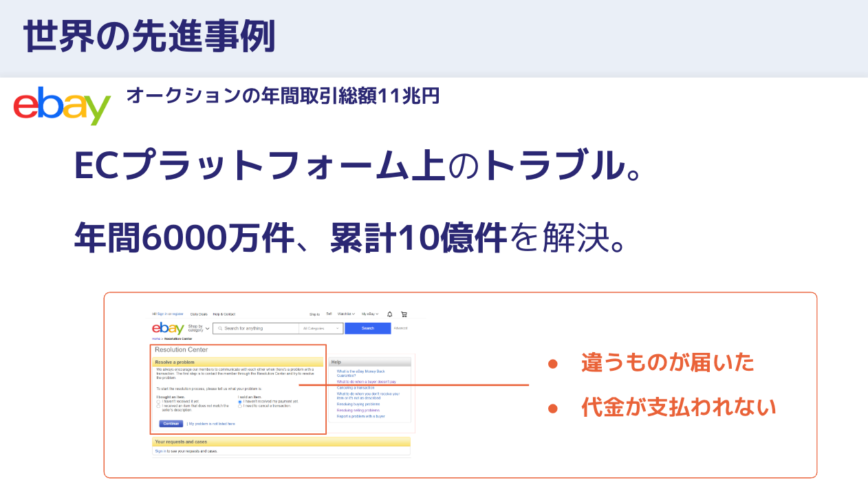
Task: Open the Advanced search link
Action: pyautogui.click(x=400, y=328)
